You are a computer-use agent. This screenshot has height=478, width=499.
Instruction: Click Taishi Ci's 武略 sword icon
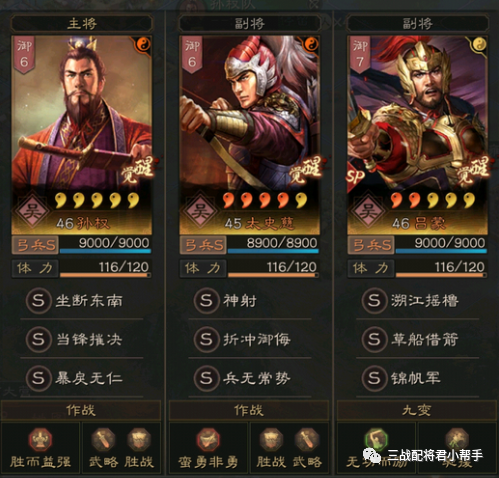(307, 440)
